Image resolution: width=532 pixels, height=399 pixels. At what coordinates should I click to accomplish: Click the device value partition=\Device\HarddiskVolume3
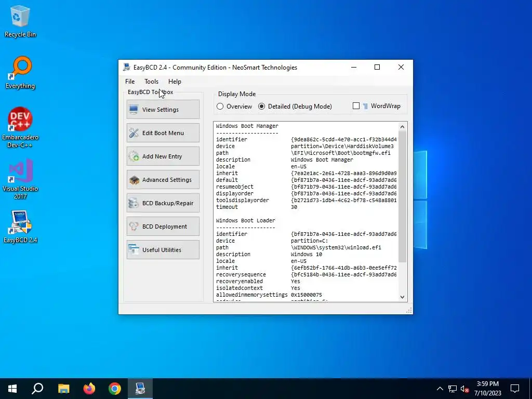[x=342, y=146]
